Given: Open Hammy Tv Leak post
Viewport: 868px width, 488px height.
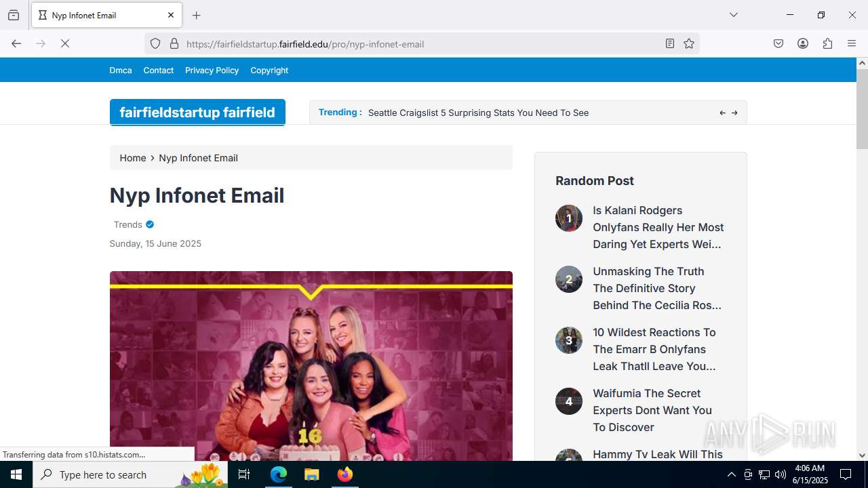Looking at the screenshot, I should pyautogui.click(x=658, y=455).
